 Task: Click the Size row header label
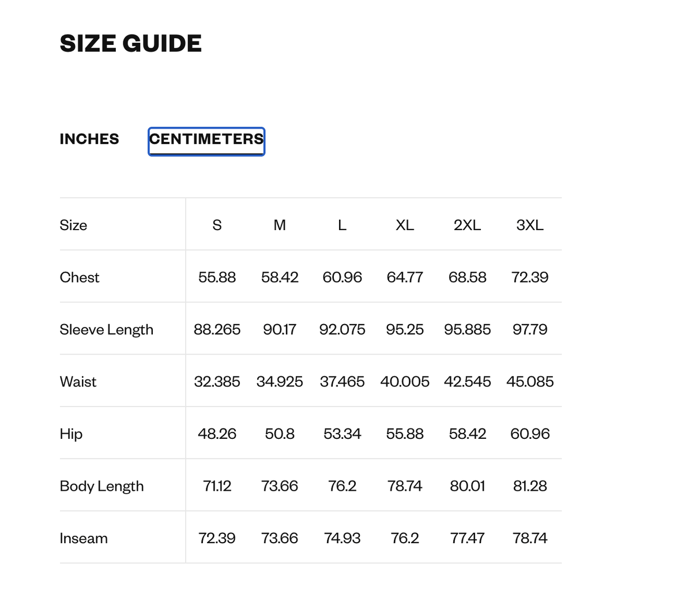click(73, 225)
